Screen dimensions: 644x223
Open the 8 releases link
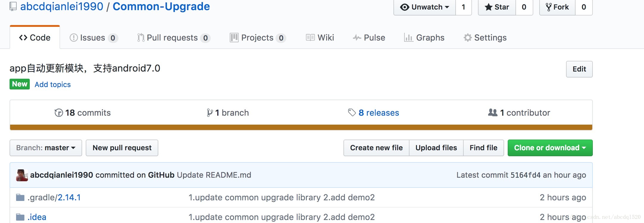pos(373,113)
